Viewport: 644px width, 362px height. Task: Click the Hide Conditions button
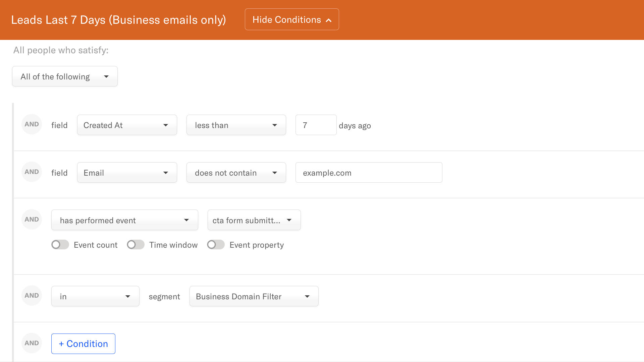pos(292,19)
